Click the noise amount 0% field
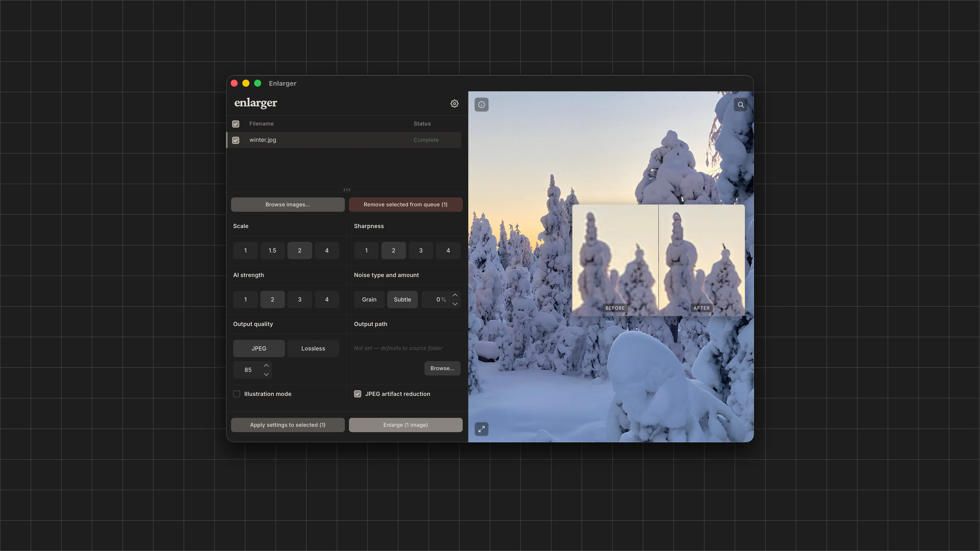 point(436,299)
